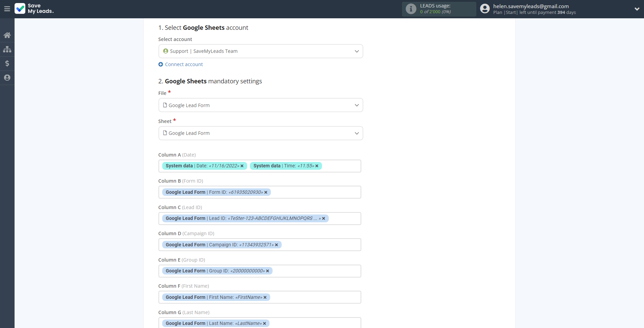The width and height of the screenshot is (644, 328).
Task: Click the Column A (Date) label
Action: [x=177, y=155]
